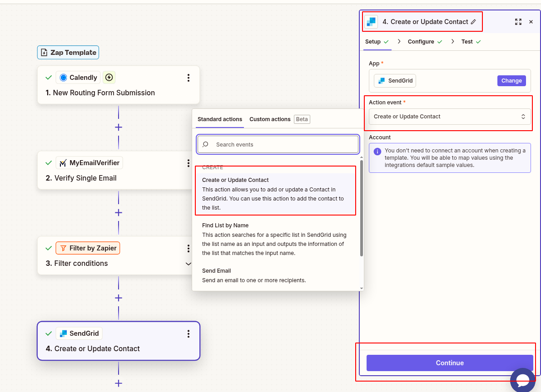Expand the Filter conditions step chevron
Screen dimensions: 541x392
point(188,263)
